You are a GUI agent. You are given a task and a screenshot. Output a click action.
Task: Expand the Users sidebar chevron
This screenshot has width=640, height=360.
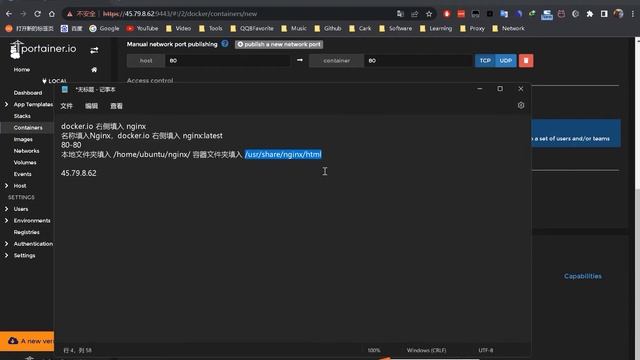[6, 209]
